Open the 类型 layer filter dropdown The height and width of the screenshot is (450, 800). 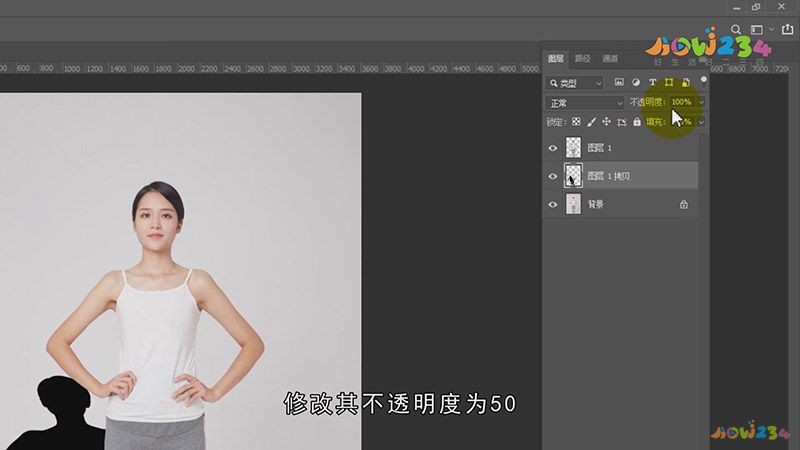[575, 83]
